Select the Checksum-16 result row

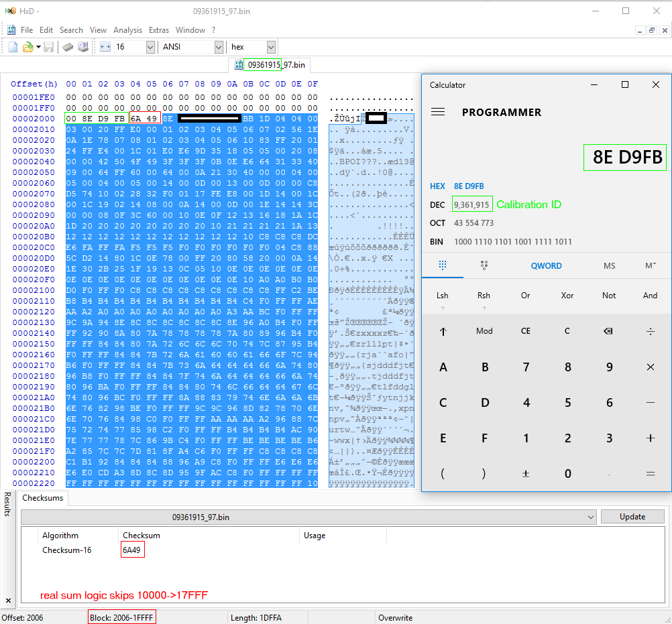67,550
